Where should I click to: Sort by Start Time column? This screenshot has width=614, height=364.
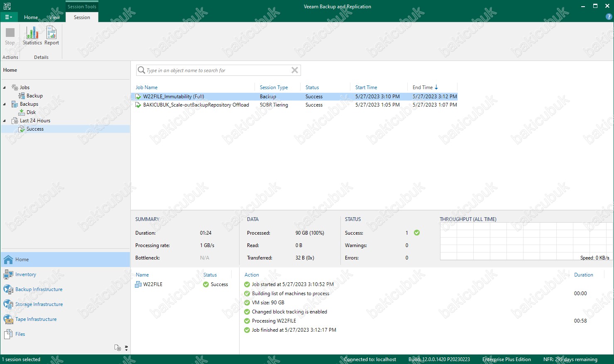coord(366,87)
